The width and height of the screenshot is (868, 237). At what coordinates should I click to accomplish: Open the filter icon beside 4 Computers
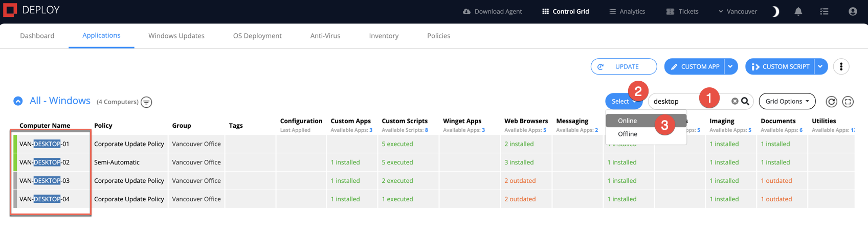[x=146, y=102]
